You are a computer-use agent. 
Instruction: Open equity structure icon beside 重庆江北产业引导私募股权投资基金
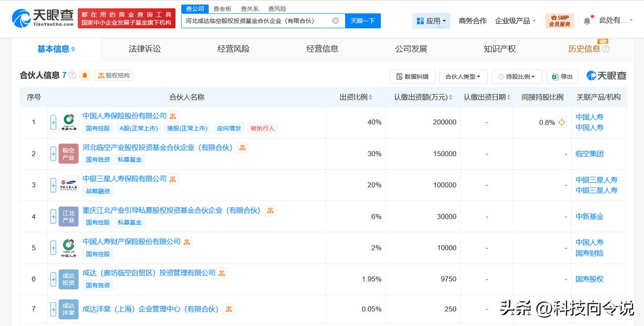click(270, 211)
